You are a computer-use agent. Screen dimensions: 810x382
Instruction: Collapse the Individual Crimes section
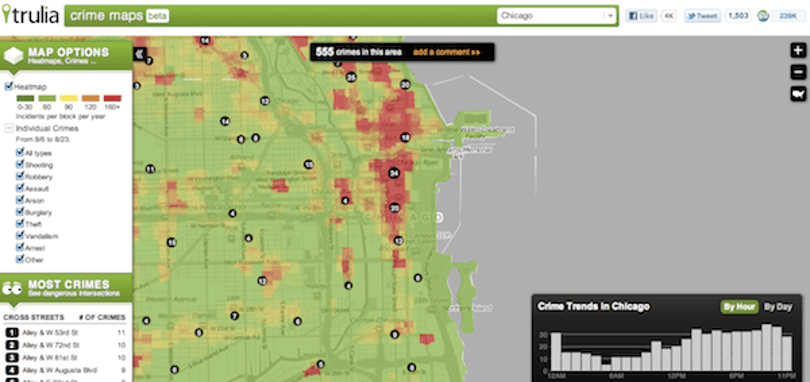(x=9, y=128)
